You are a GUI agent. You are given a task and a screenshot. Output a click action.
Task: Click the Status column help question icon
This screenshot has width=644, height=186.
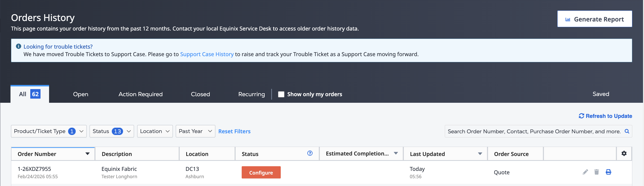pyautogui.click(x=310, y=153)
